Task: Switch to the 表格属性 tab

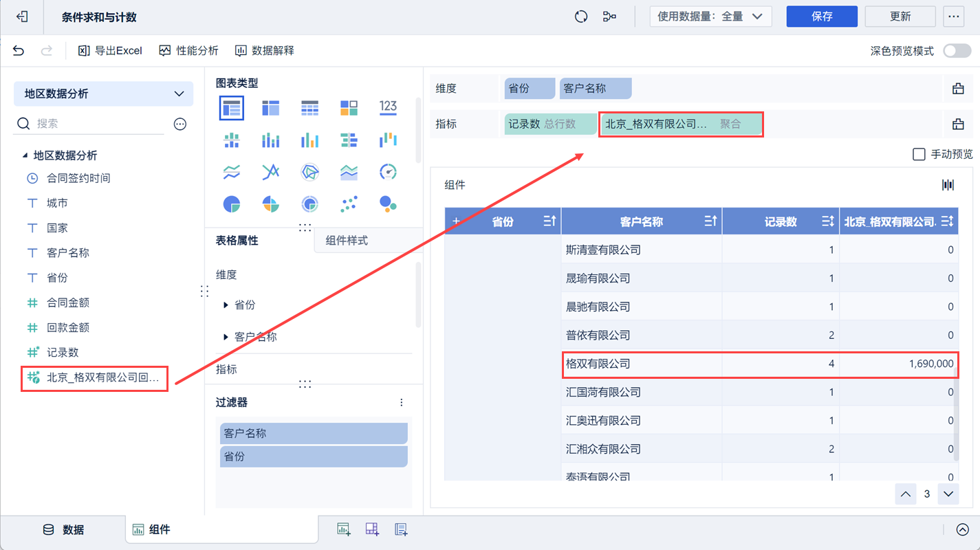Action: coord(237,241)
